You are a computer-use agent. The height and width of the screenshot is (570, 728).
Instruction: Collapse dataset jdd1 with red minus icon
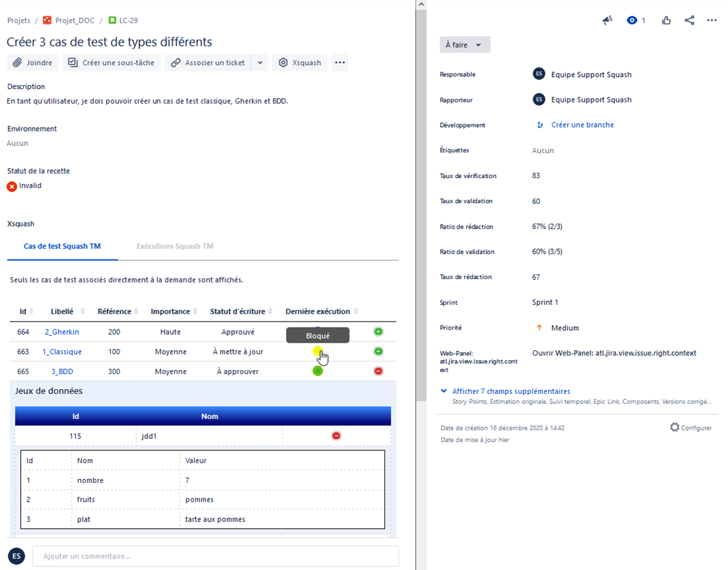coord(336,436)
